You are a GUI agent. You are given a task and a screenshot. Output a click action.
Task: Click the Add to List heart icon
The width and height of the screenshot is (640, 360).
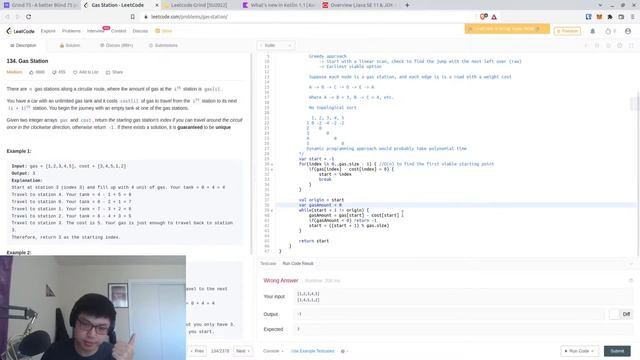(75, 72)
